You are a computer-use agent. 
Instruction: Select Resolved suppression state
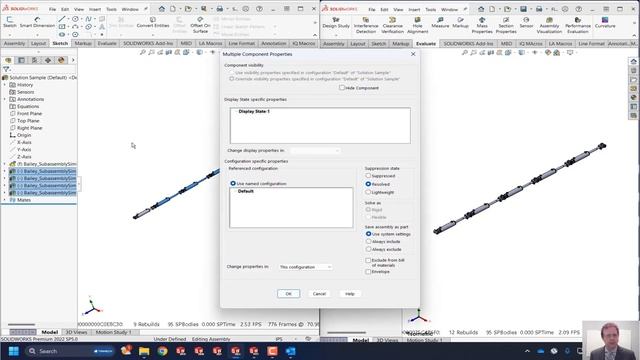[x=368, y=184]
